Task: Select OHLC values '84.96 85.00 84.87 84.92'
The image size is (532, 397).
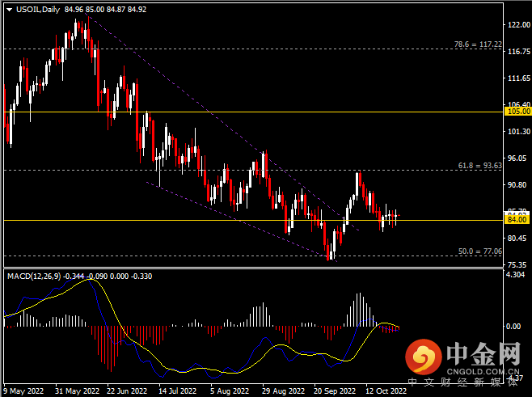Action: 106,10
